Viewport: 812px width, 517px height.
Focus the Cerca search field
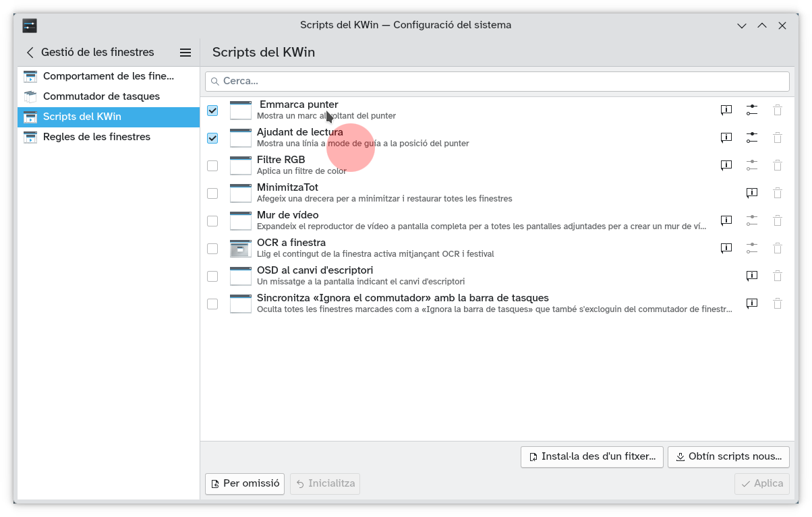[497, 81]
